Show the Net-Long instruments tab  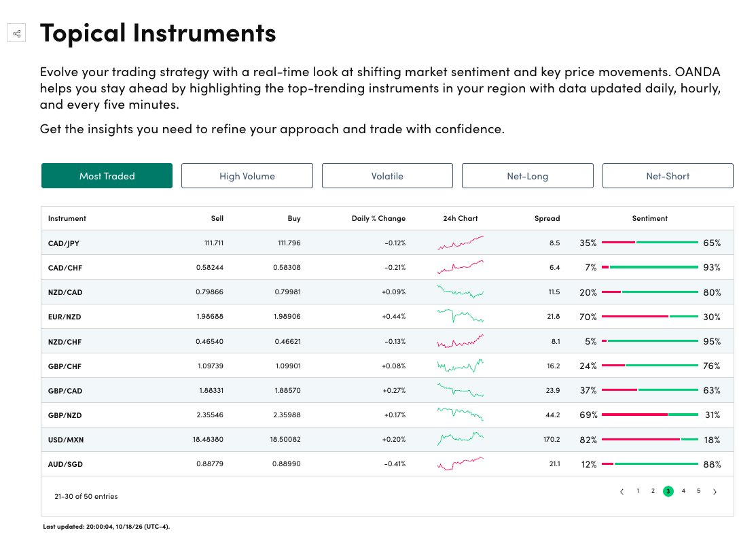click(528, 176)
